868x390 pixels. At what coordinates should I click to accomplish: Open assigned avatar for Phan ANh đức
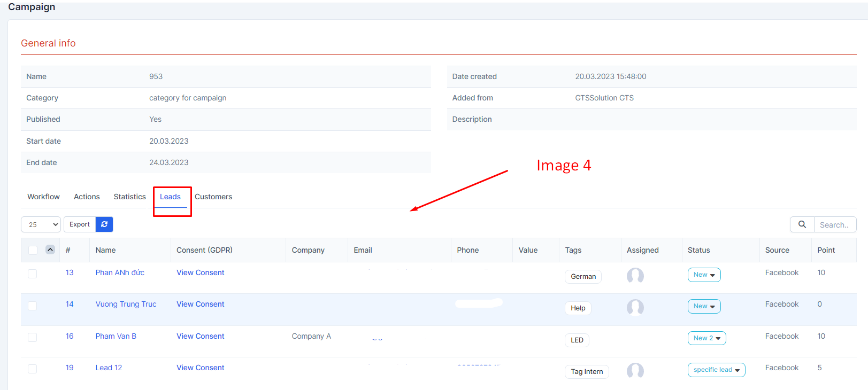(x=635, y=276)
